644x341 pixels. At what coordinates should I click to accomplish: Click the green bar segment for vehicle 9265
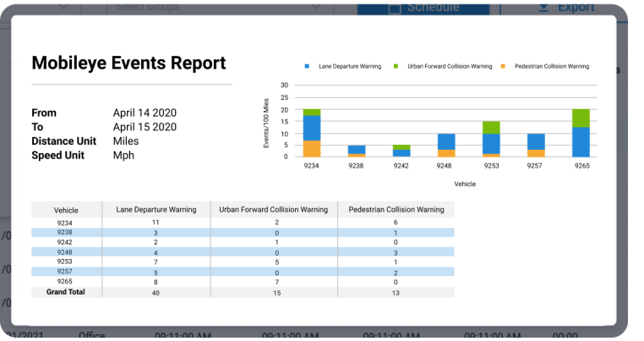click(x=581, y=118)
